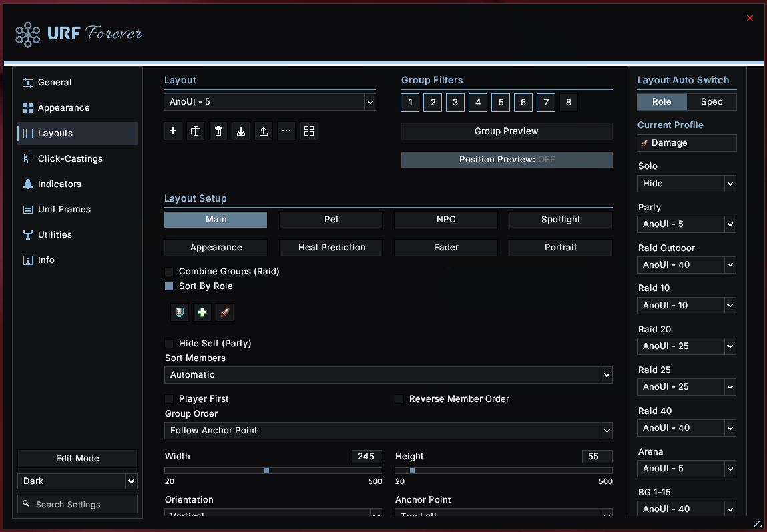Check Reverse Member Order option
The image size is (767, 532).
click(399, 399)
